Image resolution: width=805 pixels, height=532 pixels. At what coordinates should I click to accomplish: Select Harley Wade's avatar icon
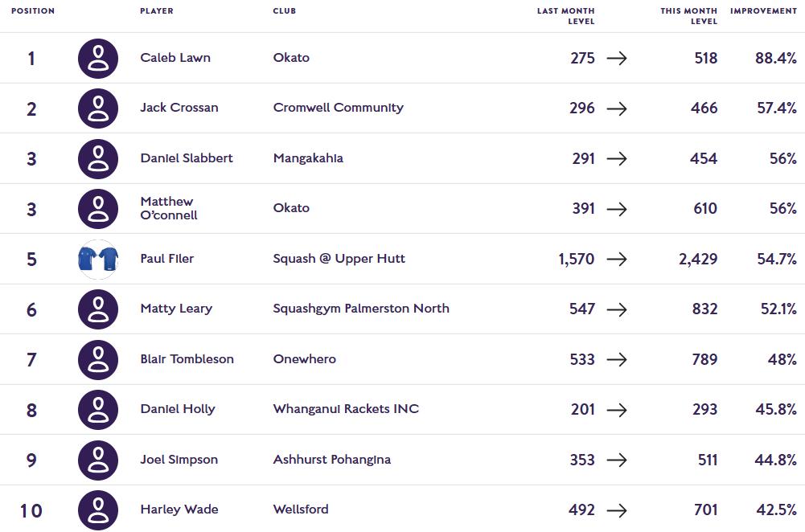[x=98, y=510]
